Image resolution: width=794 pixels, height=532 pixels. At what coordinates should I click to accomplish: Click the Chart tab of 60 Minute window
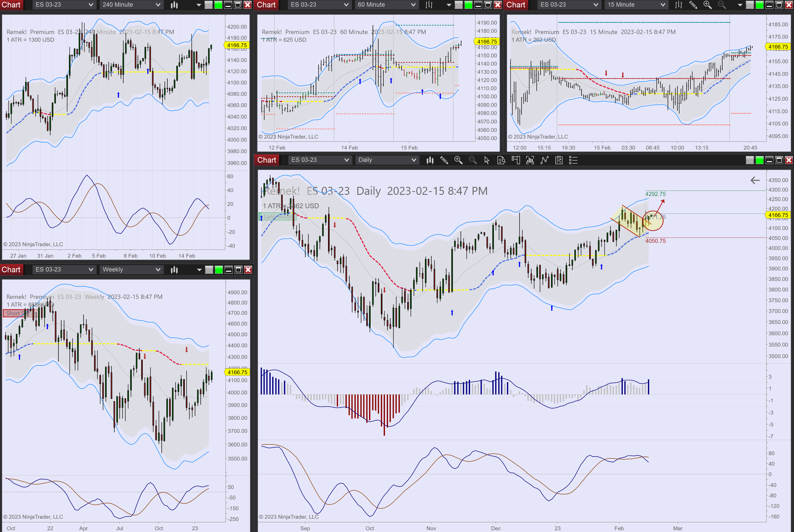point(266,5)
